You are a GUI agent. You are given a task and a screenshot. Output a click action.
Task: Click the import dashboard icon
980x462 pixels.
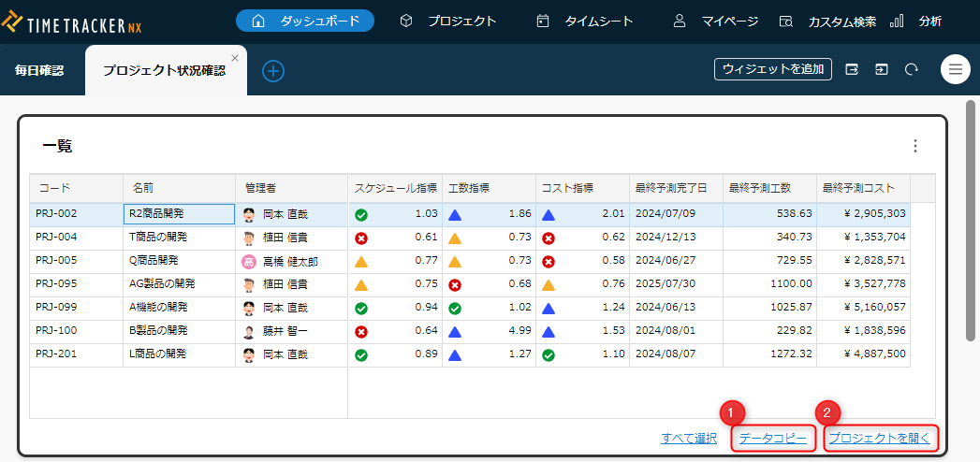881,69
